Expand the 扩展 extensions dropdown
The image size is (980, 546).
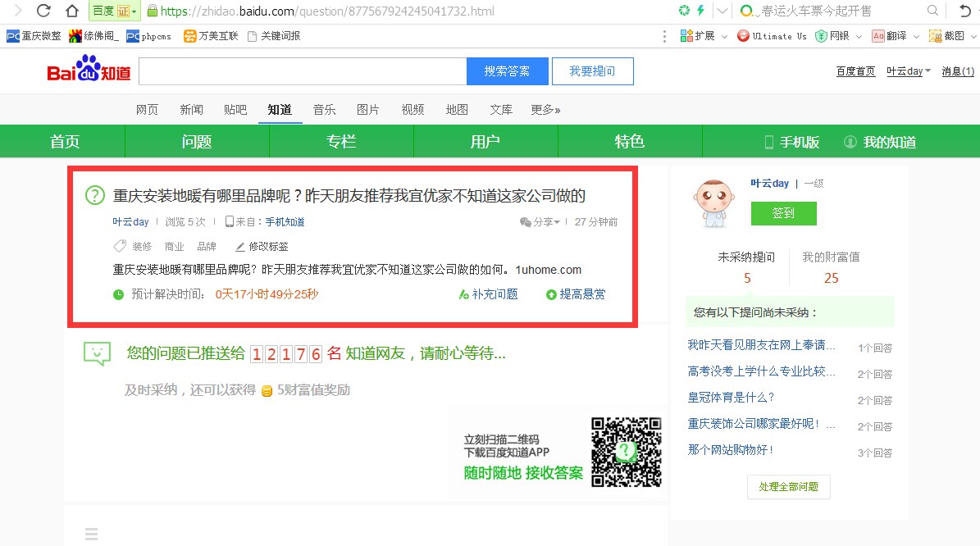click(x=698, y=36)
